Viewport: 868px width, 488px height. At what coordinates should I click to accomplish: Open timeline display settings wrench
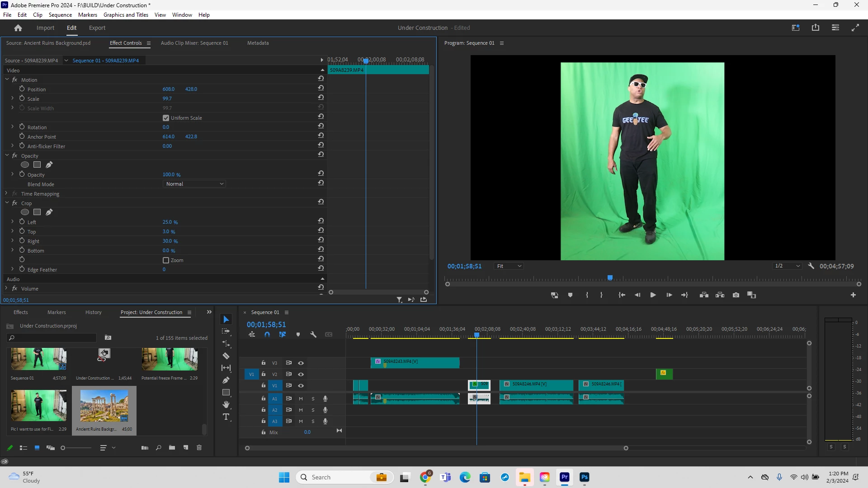313,335
